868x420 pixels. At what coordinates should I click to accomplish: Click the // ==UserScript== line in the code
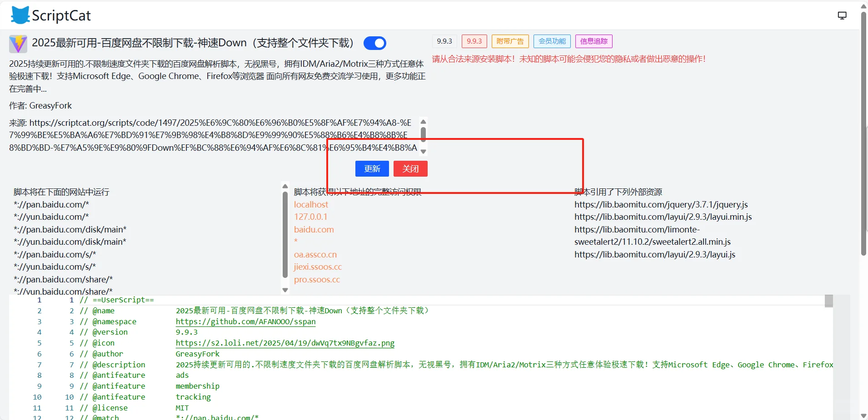pos(117,300)
